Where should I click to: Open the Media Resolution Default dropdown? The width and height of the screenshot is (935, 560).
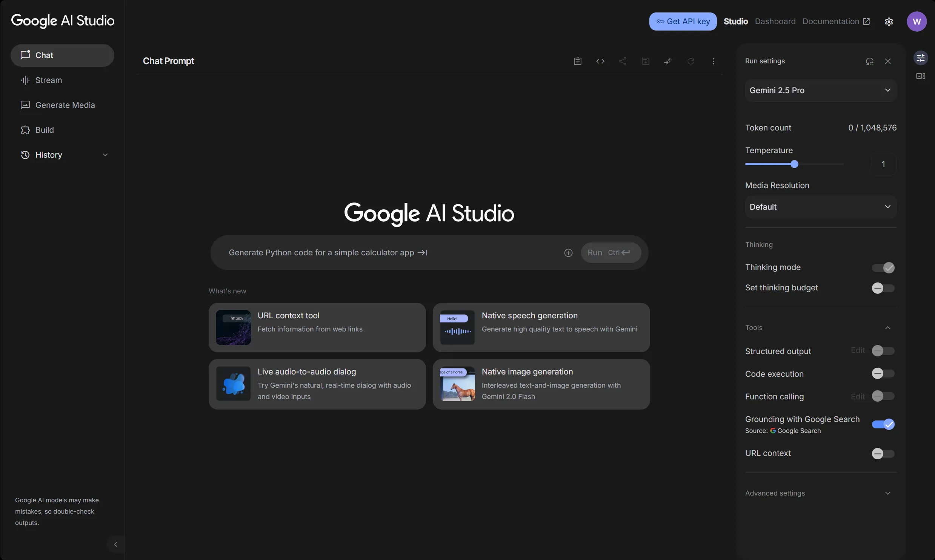820,207
